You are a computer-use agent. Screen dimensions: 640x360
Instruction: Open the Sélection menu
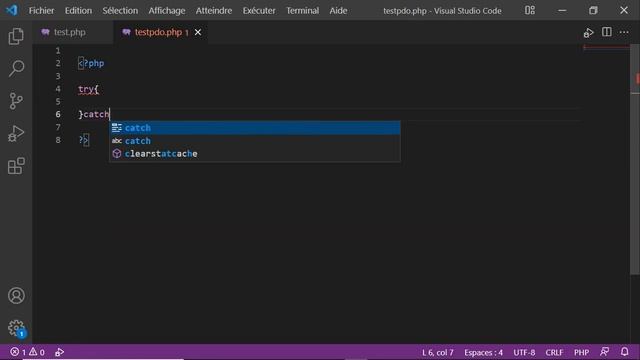coord(120,11)
